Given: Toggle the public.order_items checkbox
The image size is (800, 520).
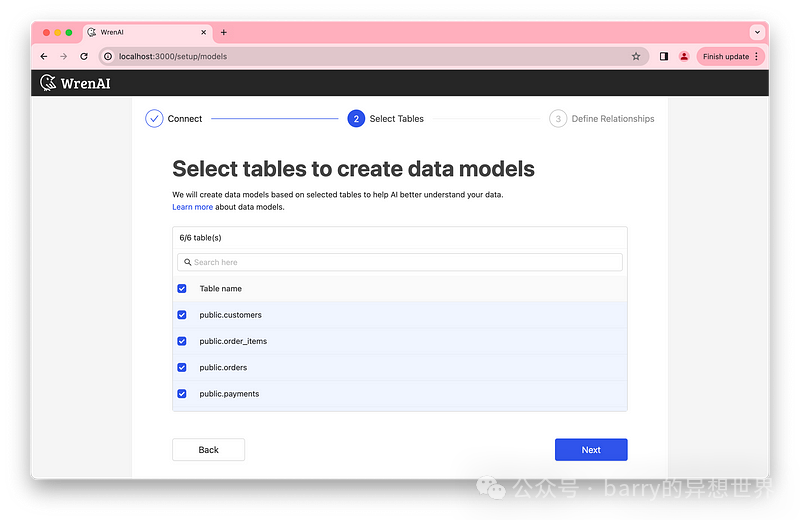Looking at the screenshot, I should (182, 341).
